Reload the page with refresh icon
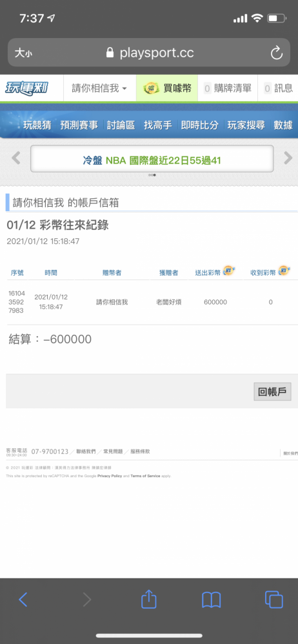This screenshot has height=644, width=298. (276, 53)
